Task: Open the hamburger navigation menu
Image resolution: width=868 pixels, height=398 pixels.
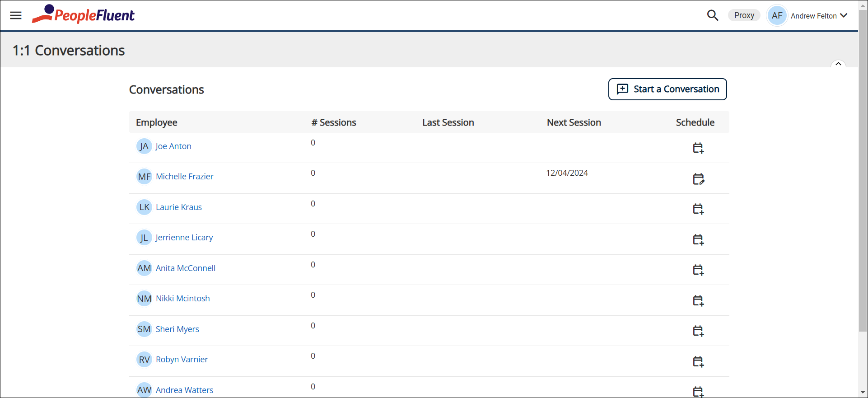Action: tap(16, 15)
